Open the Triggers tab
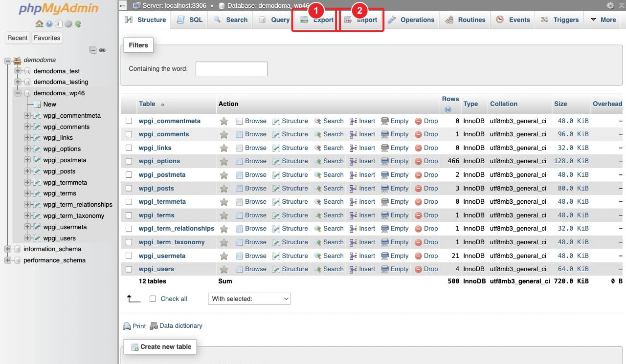Image resolution: width=626 pixels, height=364 pixels. click(560, 20)
